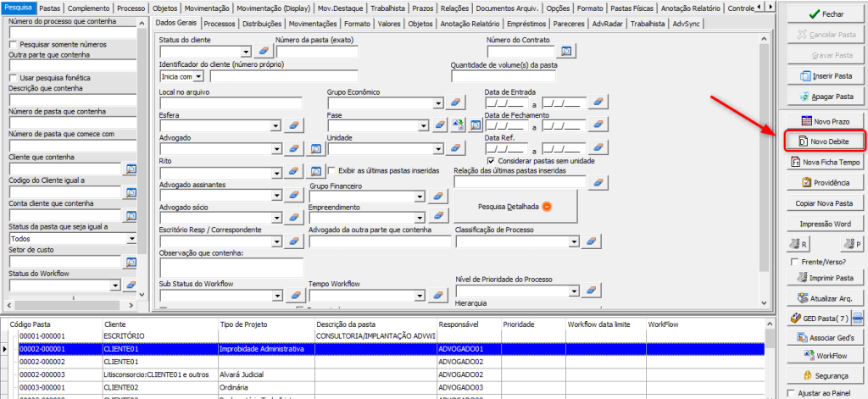Switch to Distribuições sub-tab
Image resolution: width=868 pixels, height=399 pixels.
[262, 24]
